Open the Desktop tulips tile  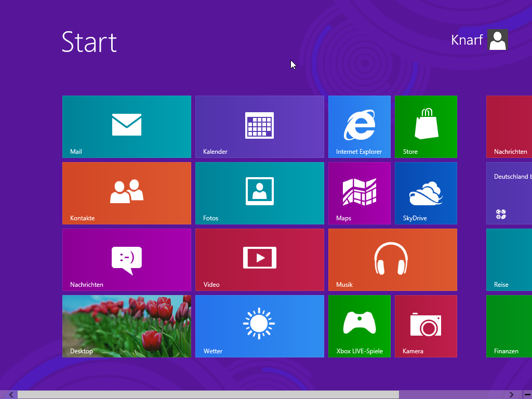[x=127, y=326]
